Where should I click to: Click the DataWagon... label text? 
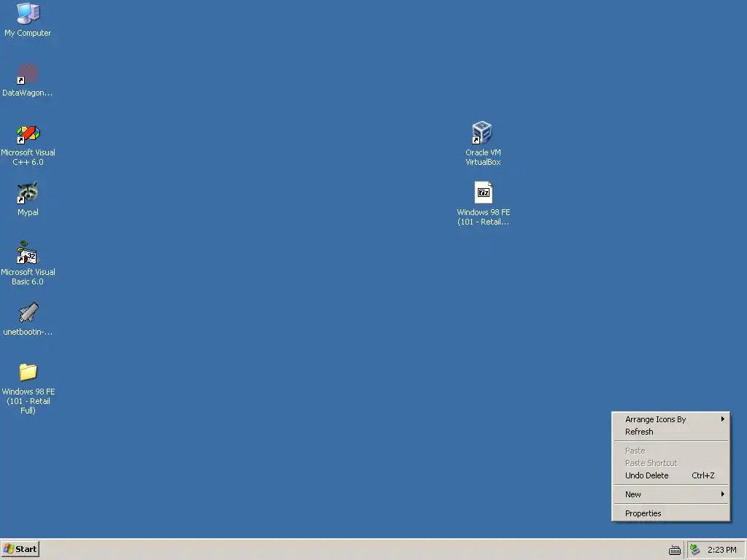coord(27,93)
